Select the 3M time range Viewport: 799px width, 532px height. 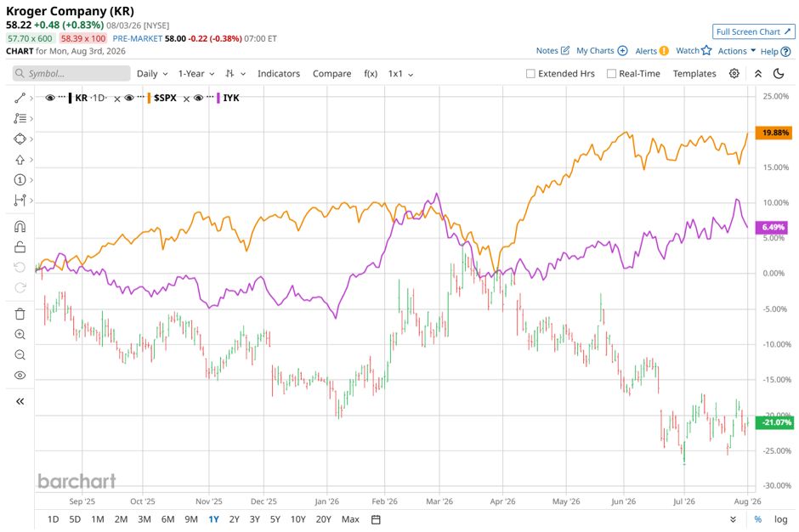[x=144, y=519]
